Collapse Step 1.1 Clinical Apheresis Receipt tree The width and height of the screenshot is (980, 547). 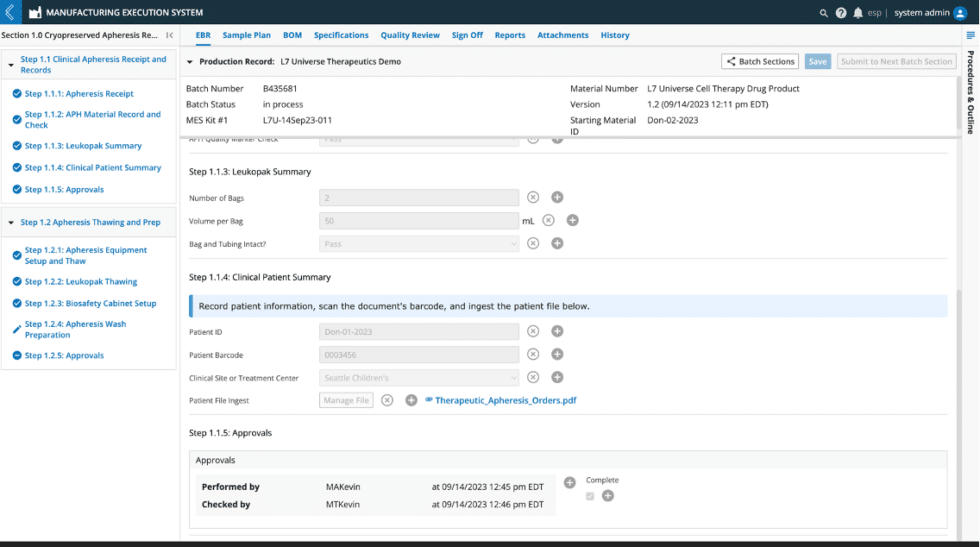point(11,64)
